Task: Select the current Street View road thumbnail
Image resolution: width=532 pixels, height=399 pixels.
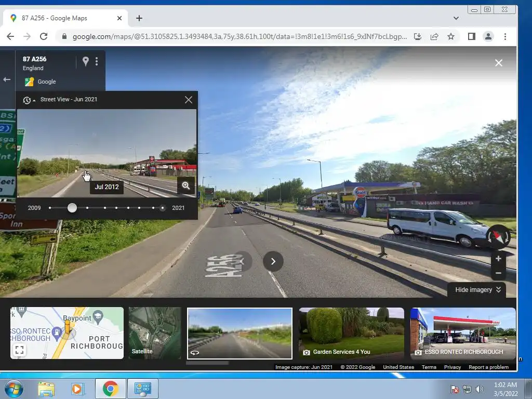Action: [240, 333]
